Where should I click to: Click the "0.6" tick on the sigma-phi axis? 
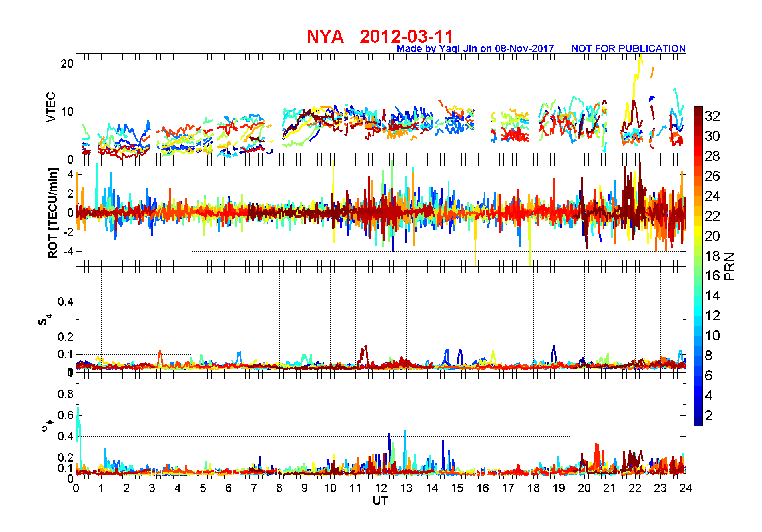(66, 415)
